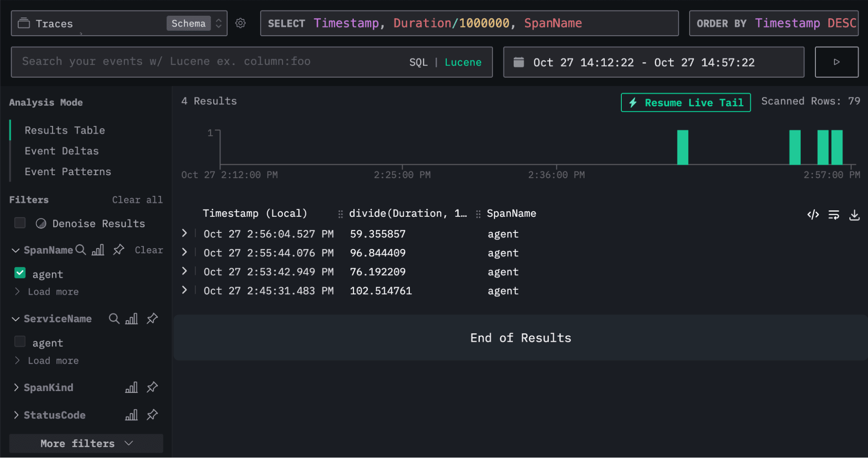Uncheck the agent SpanName filter

pos(20,273)
